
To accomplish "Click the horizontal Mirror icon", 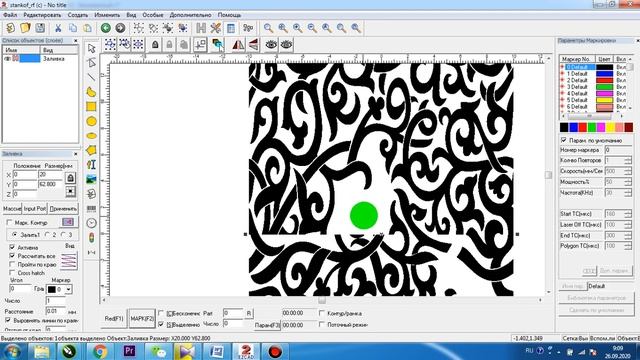I will point(238,45).
